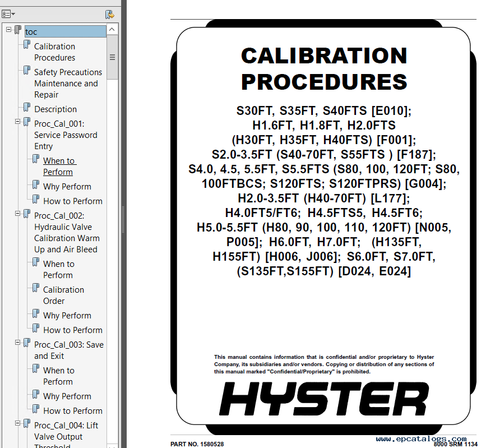Click icon beside Proc_Cal_001 When to Perform
Viewport: 495px width, 448px height.
click(36, 159)
